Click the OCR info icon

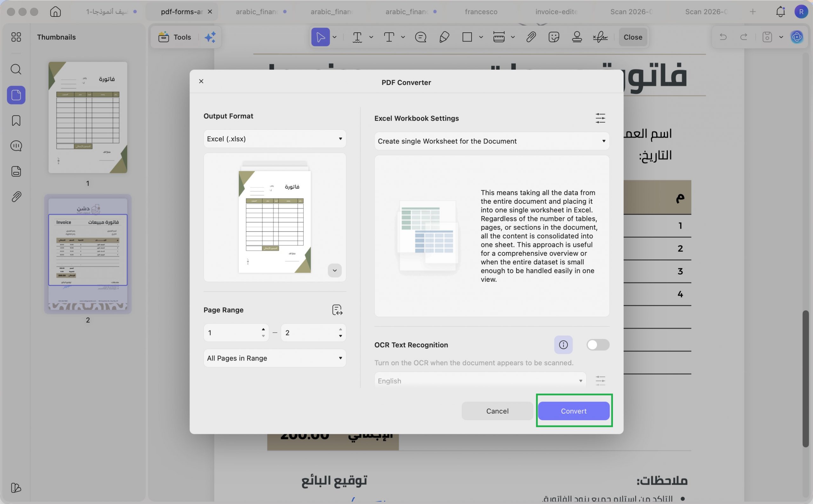pos(563,345)
